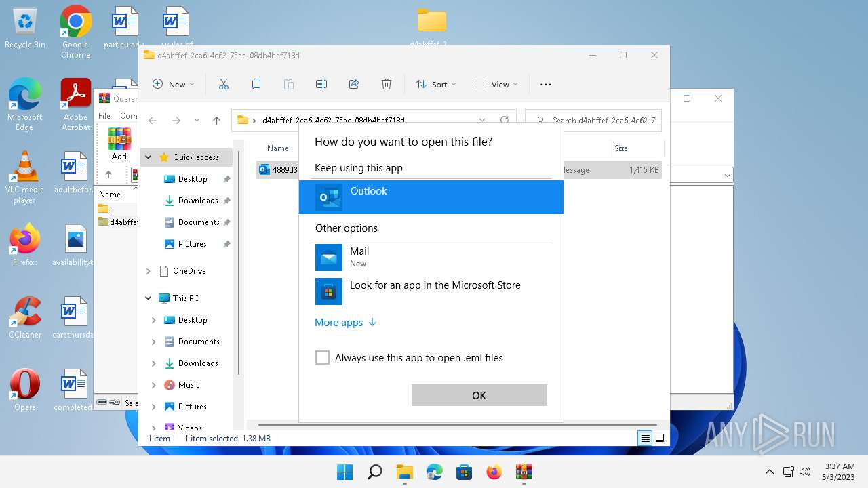
Task: Click Edge icon in the taskbar
Action: click(x=434, y=472)
